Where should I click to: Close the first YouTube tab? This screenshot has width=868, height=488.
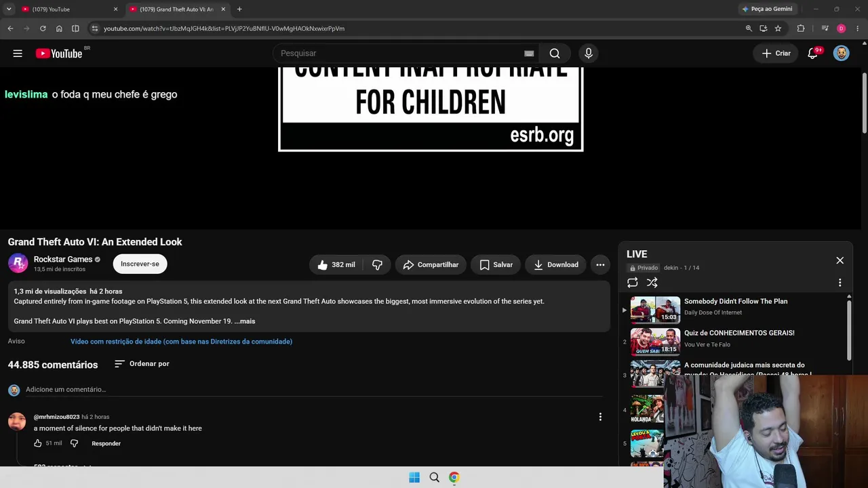coord(115,9)
